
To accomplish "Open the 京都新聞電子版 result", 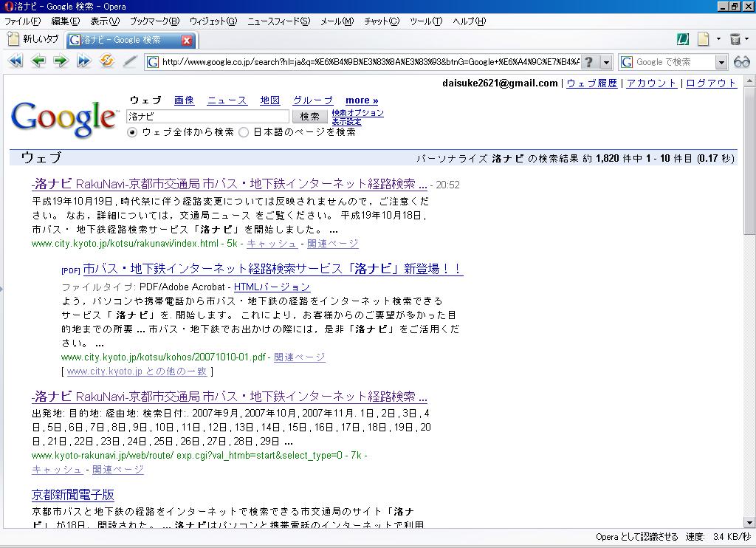I will coord(73,495).
